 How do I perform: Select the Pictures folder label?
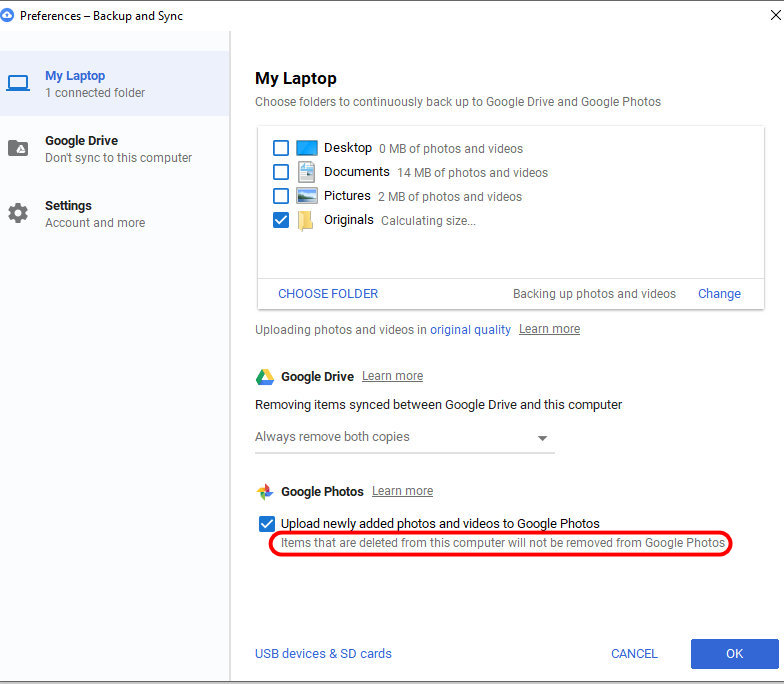click(x=347, y=196)
